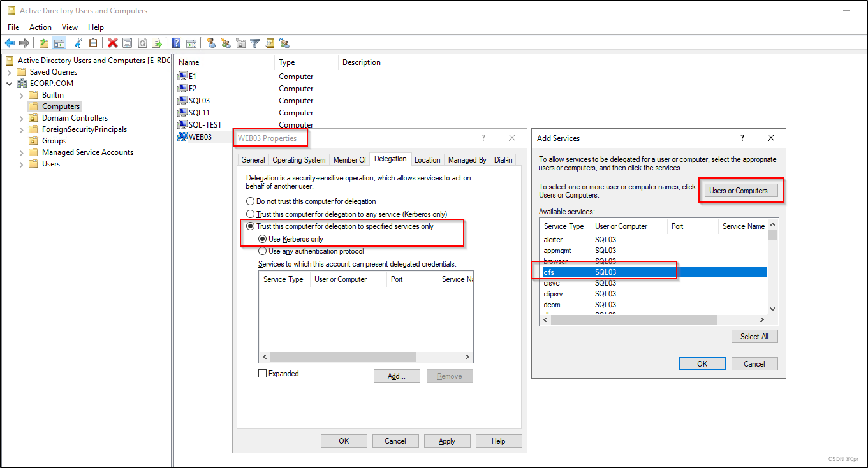
Task: Click the grey Forward arrow in toolbar
Action: [x=24, y=43]
